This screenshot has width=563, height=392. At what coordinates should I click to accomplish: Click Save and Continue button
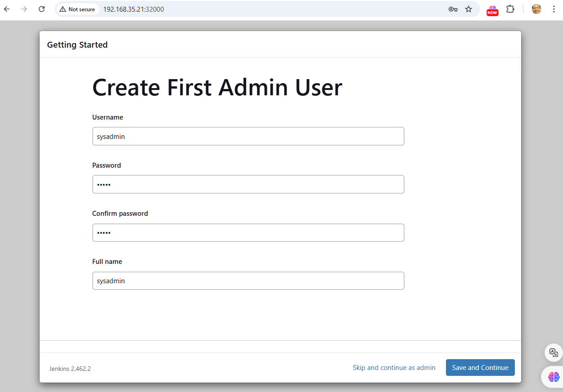click(x=480, y=368)
